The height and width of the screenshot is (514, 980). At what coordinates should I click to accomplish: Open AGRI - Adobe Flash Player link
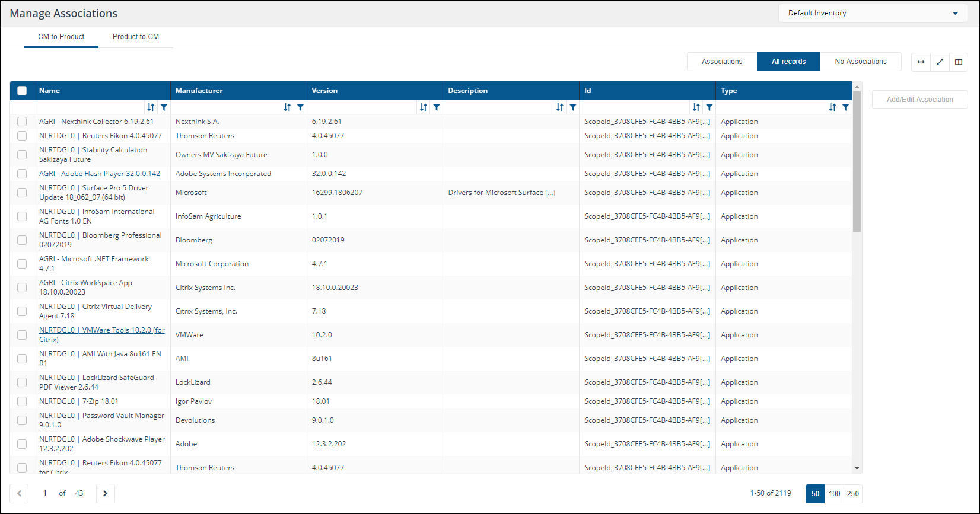[x=100, y=174]
